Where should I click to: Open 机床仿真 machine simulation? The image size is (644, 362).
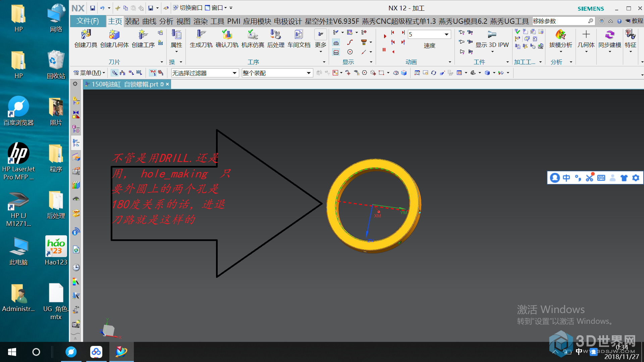(x=253, y=38)
